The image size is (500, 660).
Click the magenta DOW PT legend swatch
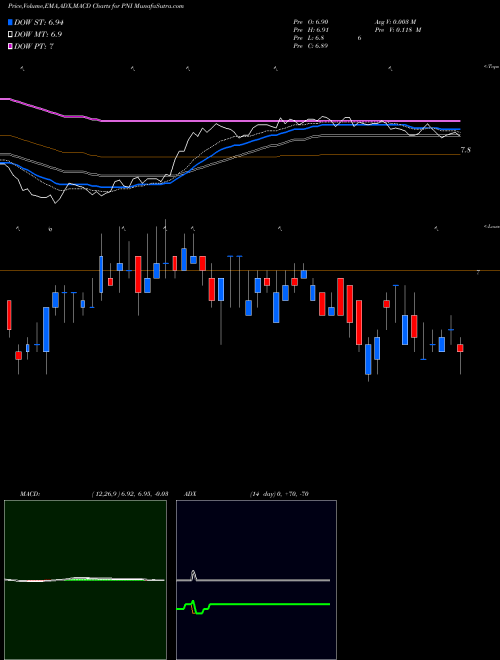pos(11,46)
